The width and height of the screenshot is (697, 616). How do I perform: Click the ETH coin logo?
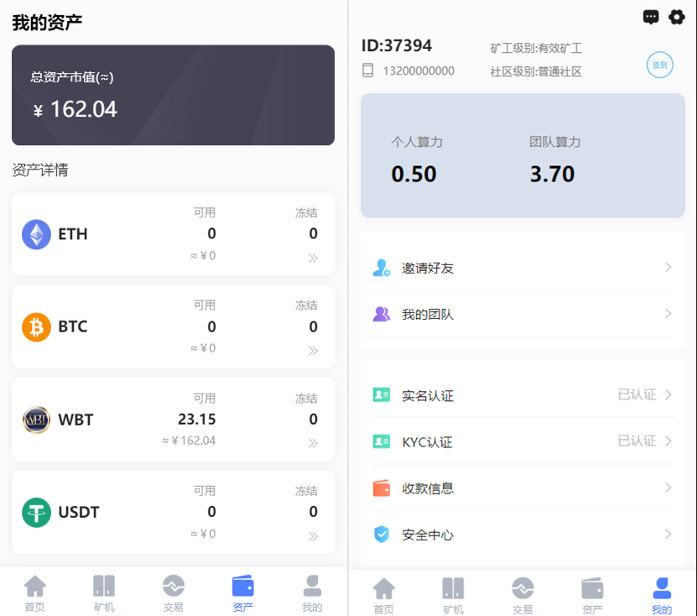[x=36, y=234]
